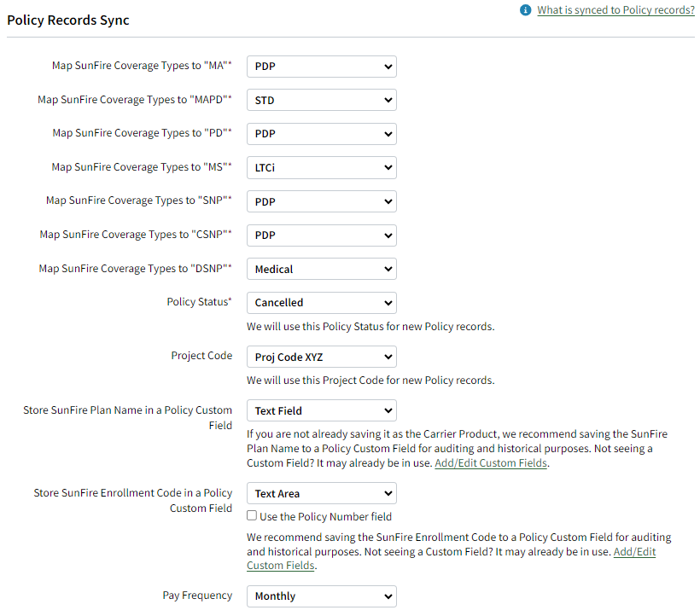Click the info icon beside the help link
This screenshot has height=616, width=700.
(x=526, y=10)
